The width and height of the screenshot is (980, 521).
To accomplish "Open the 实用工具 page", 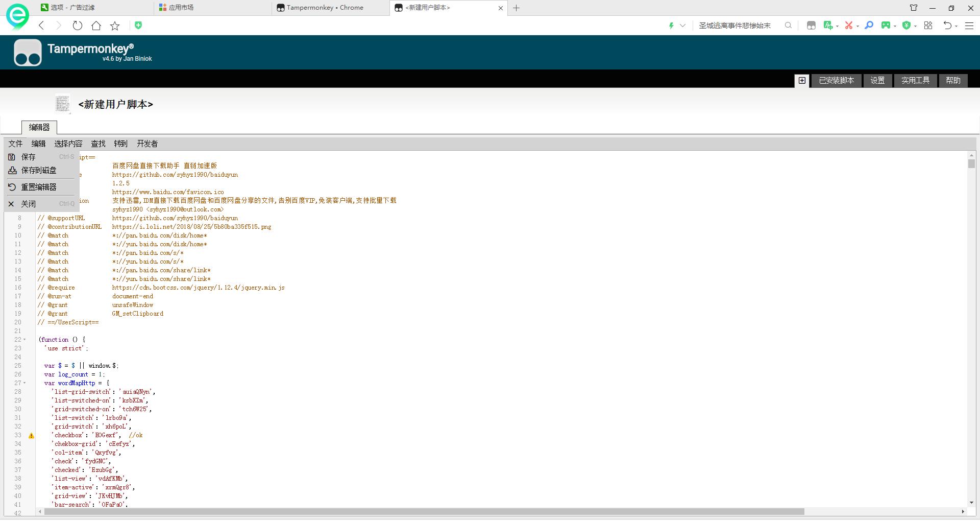I will coord(915,81).
